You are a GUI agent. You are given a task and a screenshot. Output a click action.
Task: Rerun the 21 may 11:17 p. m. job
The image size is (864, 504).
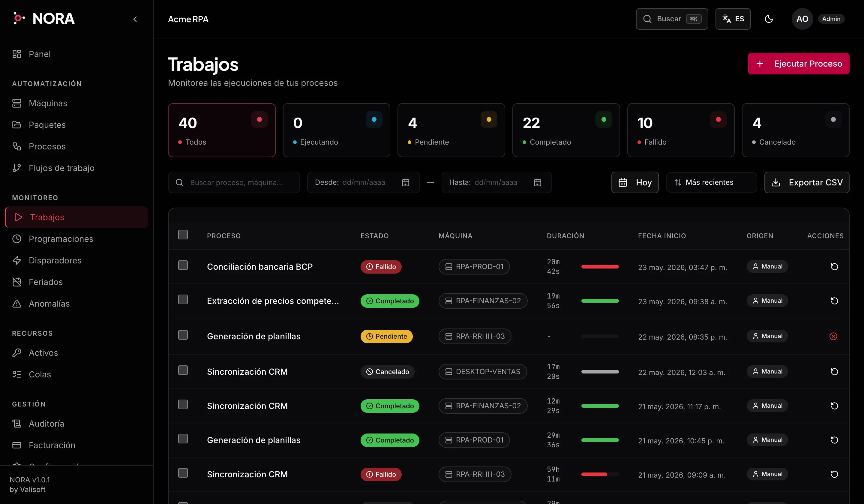834,406
